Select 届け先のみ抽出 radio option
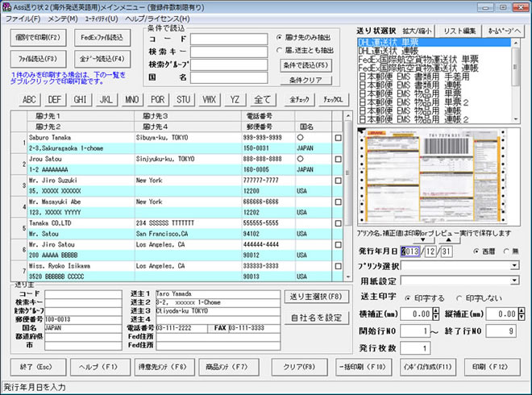 [280, 37]
